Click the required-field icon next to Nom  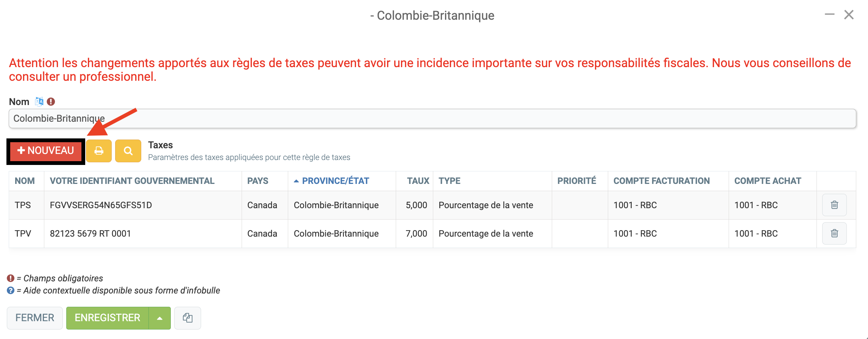[51, 102]
